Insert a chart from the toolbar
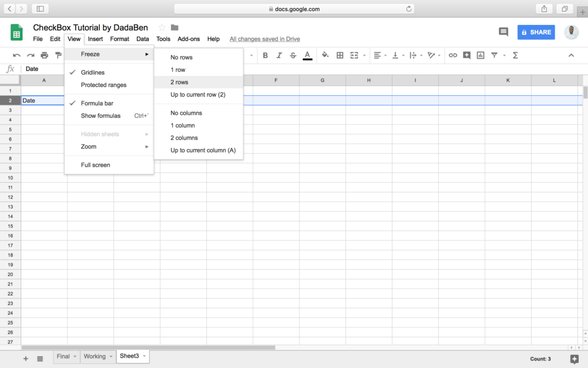This screenshot has width=588, height=368. (480, 55)
